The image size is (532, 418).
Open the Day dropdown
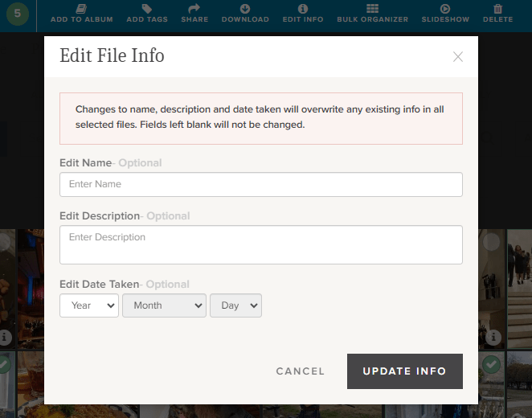235,305
